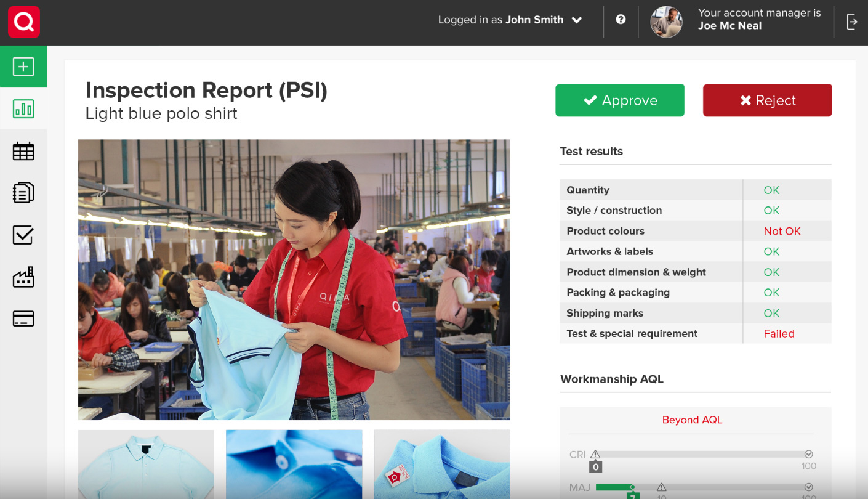The width and height of the screenshot is (868, 499).
Task: Click the account manager avatar photo
Action: click(666, 22)
